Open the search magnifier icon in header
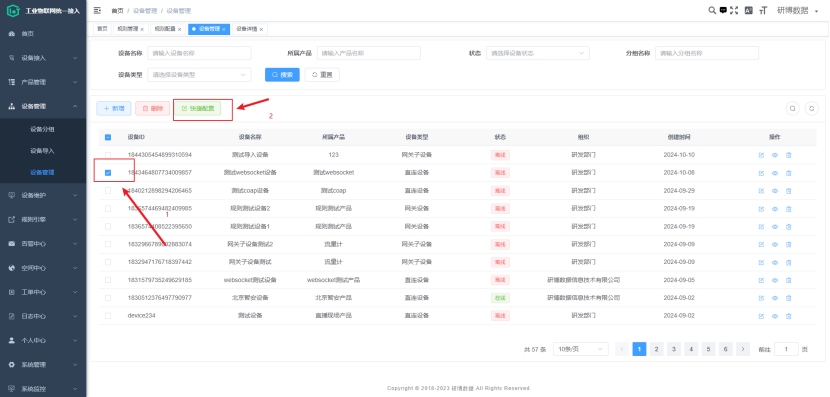The image size is (830, 397). pos(712,10)
